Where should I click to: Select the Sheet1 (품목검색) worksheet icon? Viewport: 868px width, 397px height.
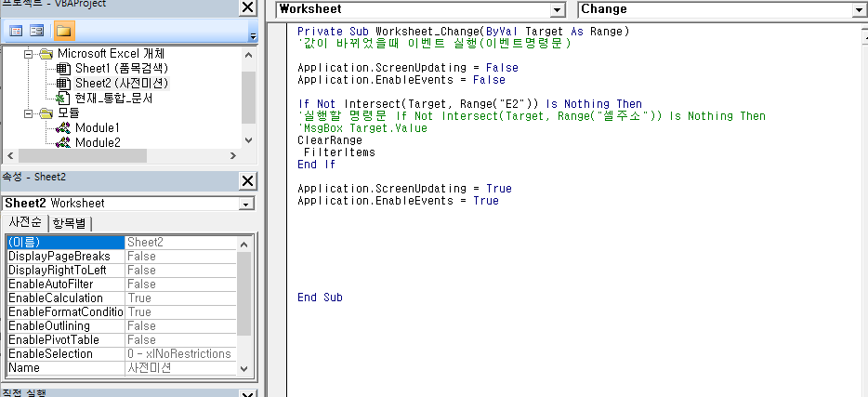(x=63, y=69)
